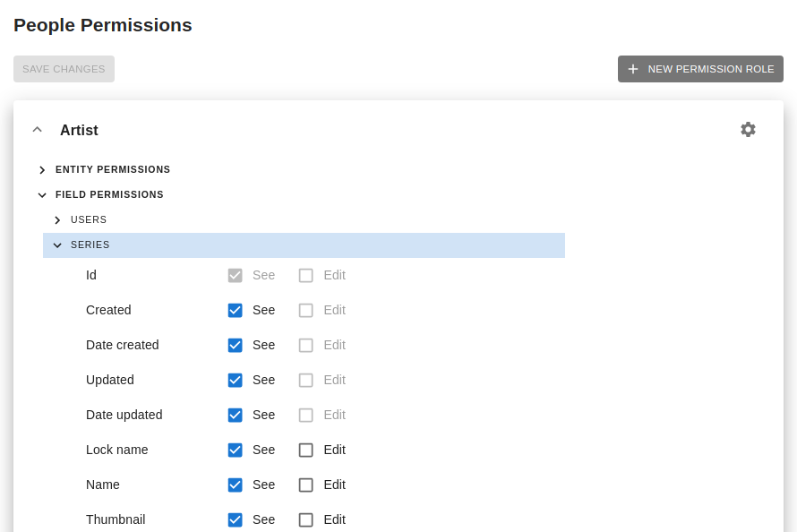
Task: Open Artist role settings gear
Action: (748, 130)
